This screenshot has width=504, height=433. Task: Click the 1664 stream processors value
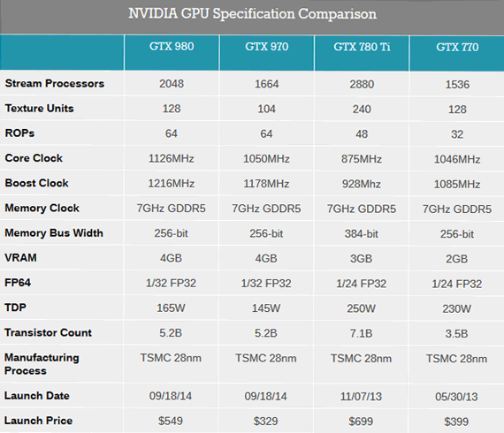[266, 84]
